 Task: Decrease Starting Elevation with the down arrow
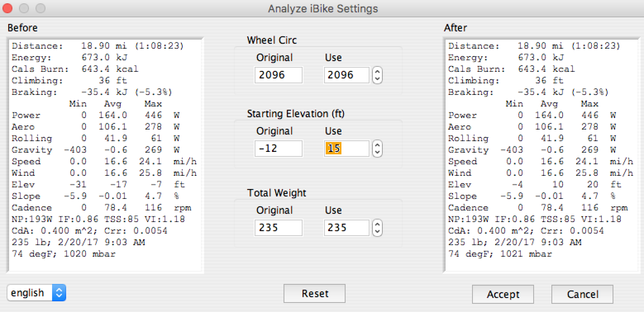377,152
